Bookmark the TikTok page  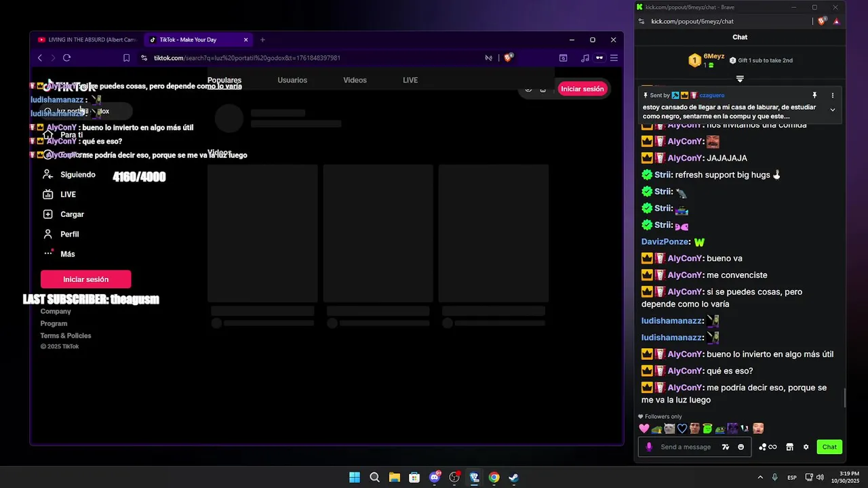(126, 58)
